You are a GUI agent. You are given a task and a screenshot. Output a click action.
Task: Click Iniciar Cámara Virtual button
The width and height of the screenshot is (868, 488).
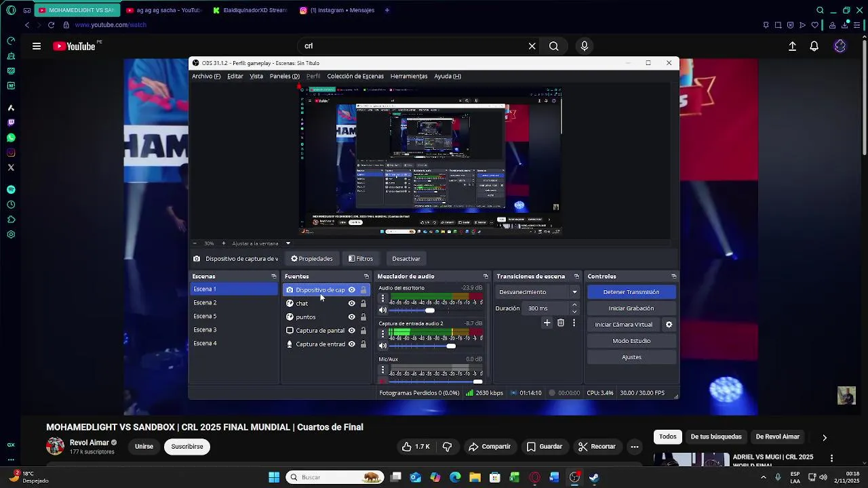click(x=624, y=325)
